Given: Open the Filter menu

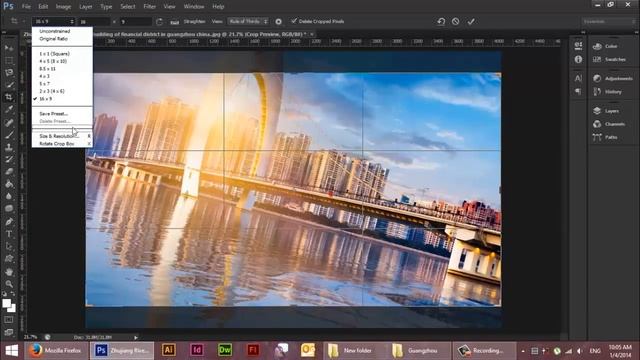Looking at the screenshot, I should pos(150,7).
